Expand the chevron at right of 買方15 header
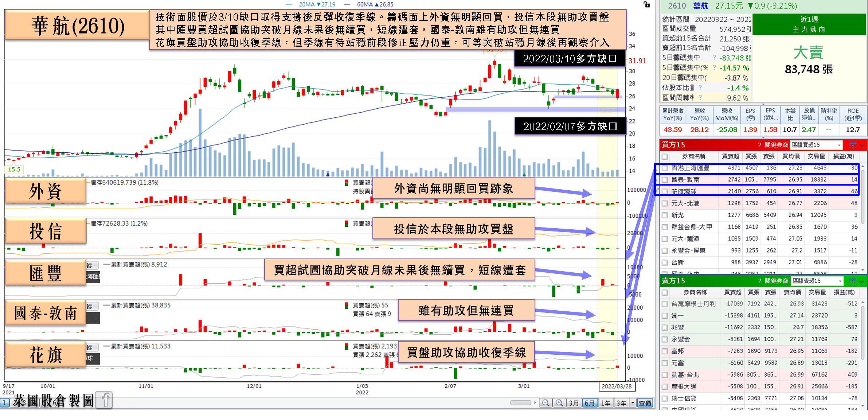 (x=862, y=145)
